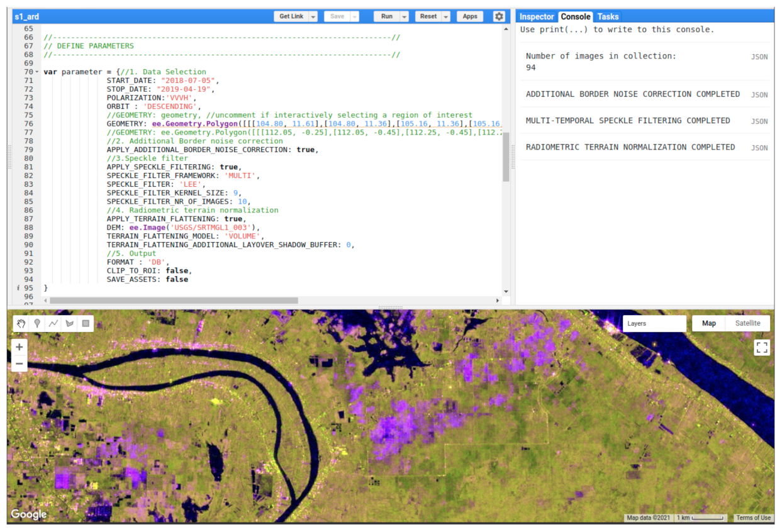Image resolution: width=782 pixels, height=532 pixels.
Task: Open the Code Editor settings gear
Action: pos(499,16)
